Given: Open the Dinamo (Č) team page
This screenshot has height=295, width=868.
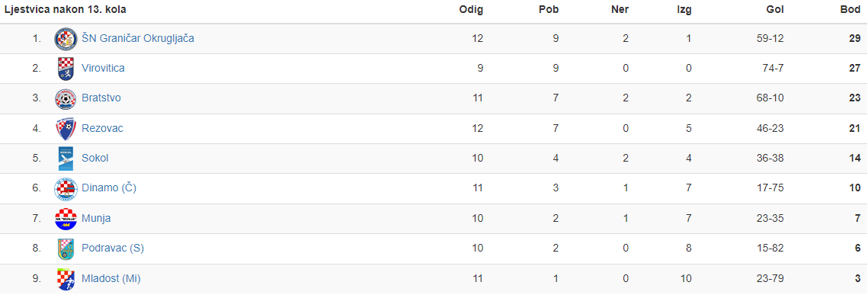Looking at the screenshot, I should tap(109, 189).
